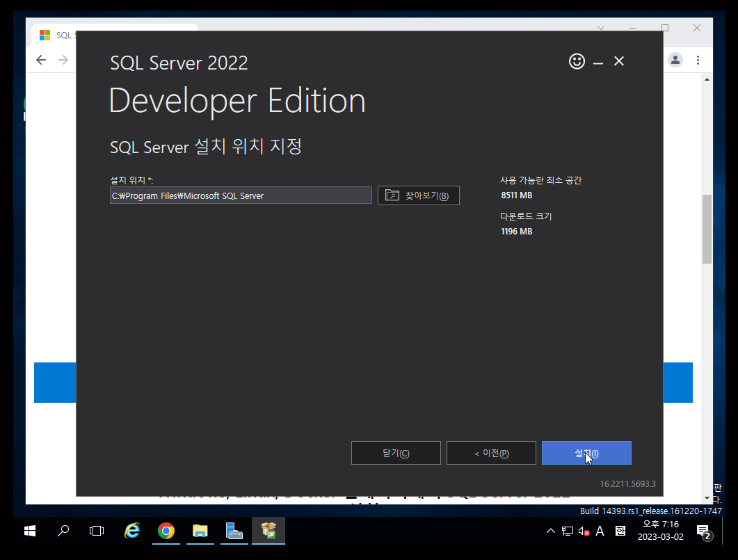Open the Windows Start menu
The image size is (738, 560).
(x=30, y=531)
